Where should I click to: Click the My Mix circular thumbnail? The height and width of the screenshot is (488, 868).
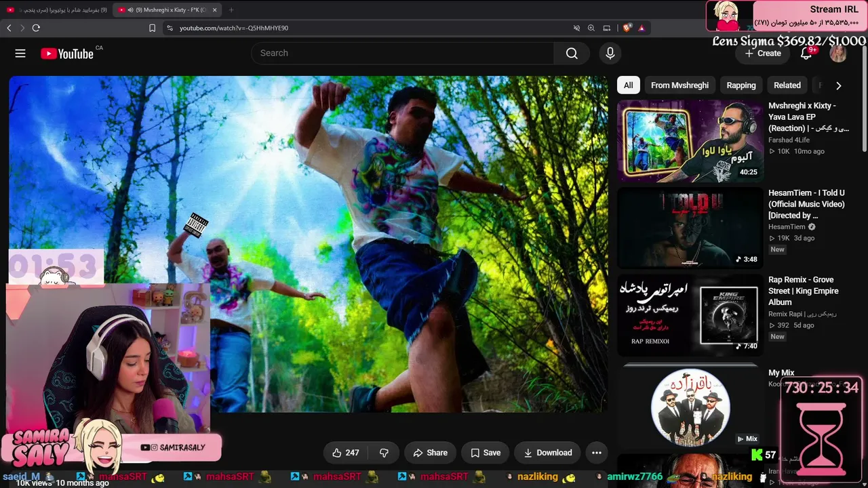pos(690,407)
